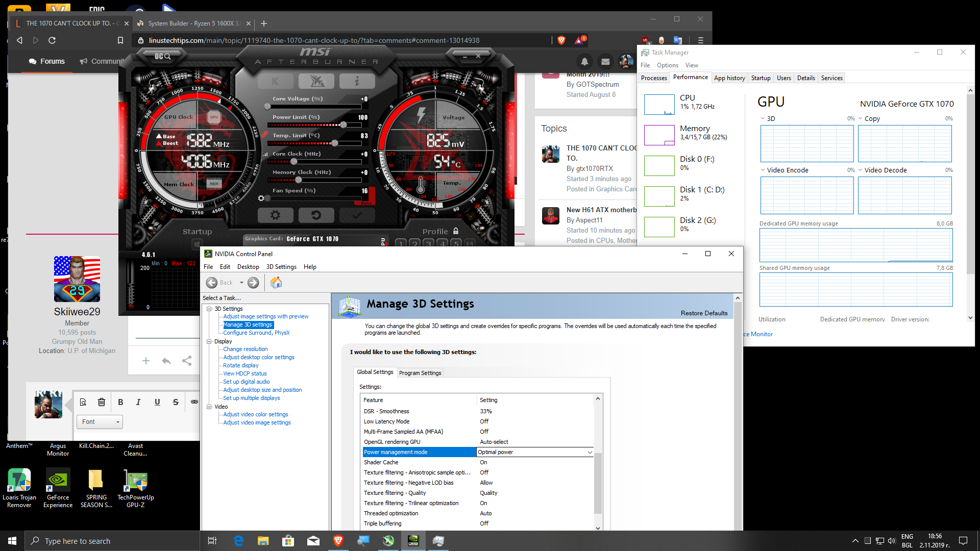Click the fan speed gear icon
The width and height of the screenshot is (980, 551).
click(x=261, y=198)
